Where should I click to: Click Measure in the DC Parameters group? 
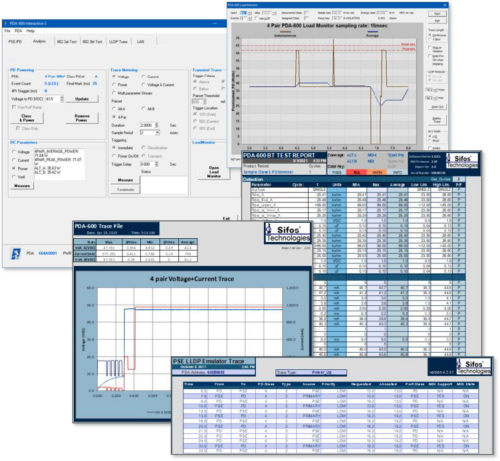22,186
